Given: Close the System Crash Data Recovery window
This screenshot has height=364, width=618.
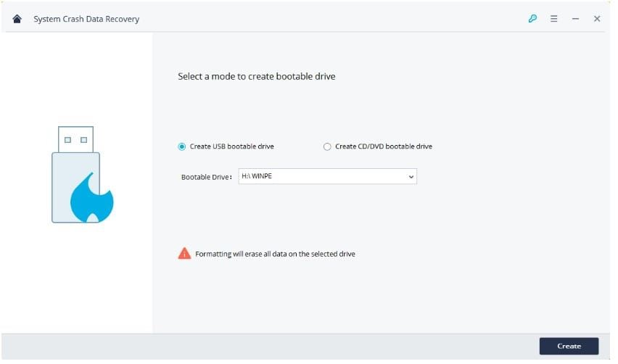Looking at the screenshot, I should tap(597, 19).
